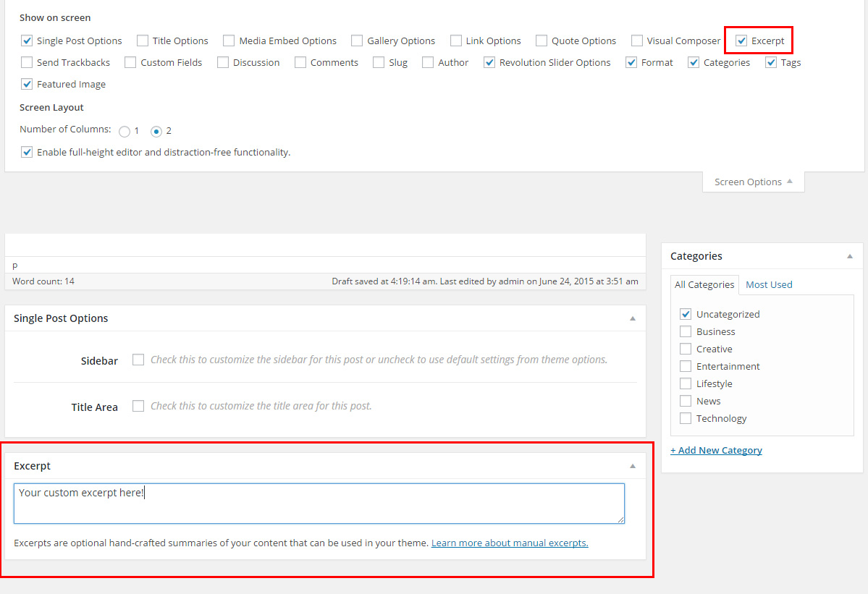868x594 pixels.
Task: Disable full-height editor checkbox
Action: [27, 153]
